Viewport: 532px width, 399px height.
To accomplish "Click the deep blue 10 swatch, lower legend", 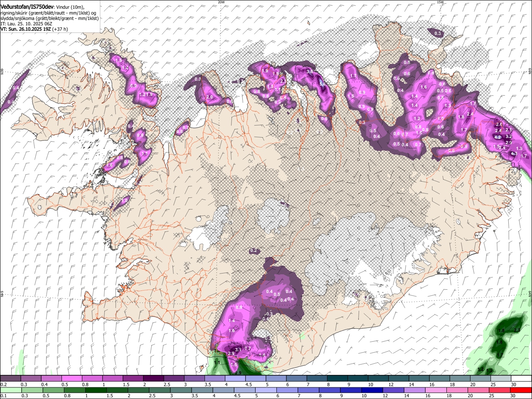I will coord(371,390).
